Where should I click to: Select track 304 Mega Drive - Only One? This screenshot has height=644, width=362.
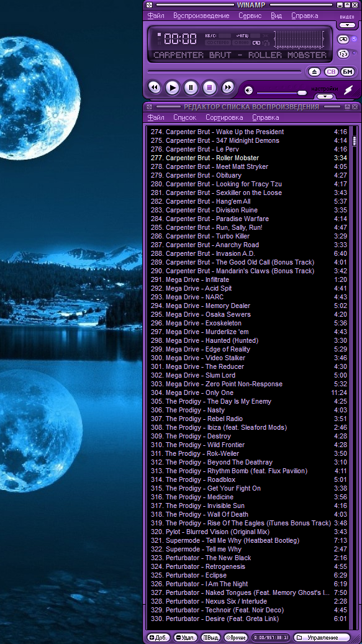[249, 392]
